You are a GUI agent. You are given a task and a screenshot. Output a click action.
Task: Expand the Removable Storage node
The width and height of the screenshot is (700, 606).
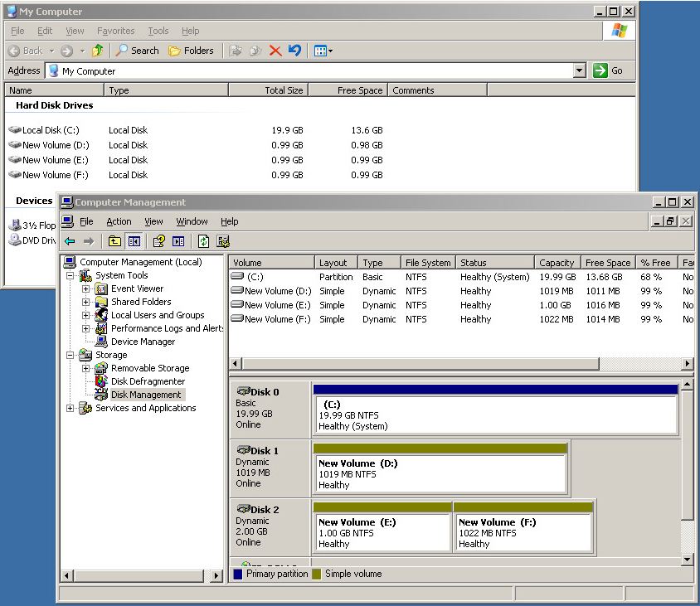point(85,369)
